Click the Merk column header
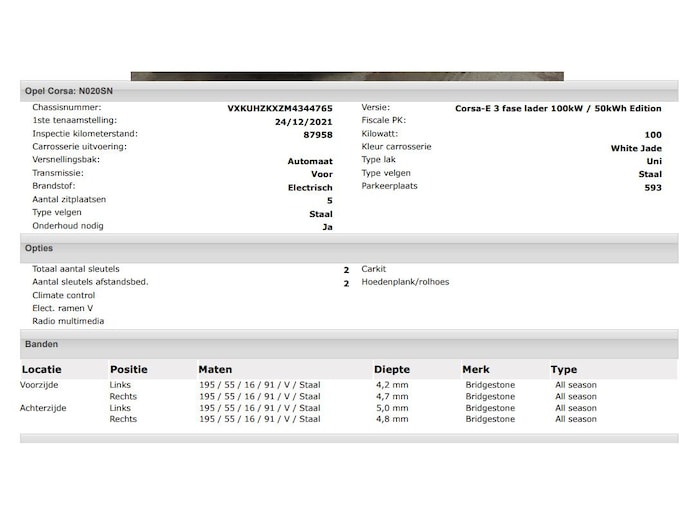 point(476,369)
